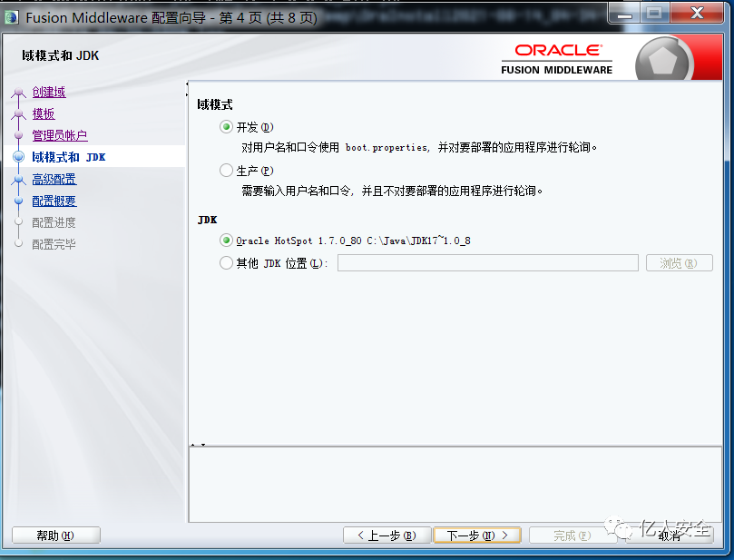
Task: Maximize the configuration wizard window
Action: tap(654, 13)
